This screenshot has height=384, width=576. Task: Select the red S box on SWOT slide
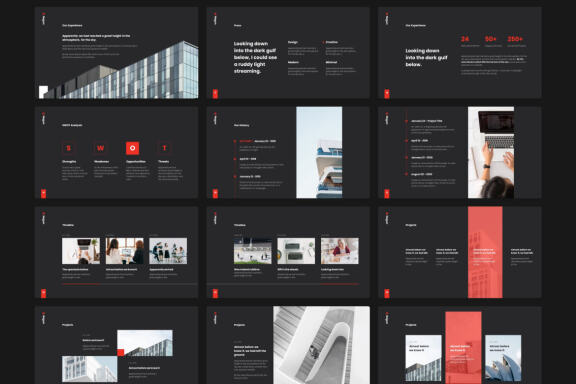coord(68,148)
